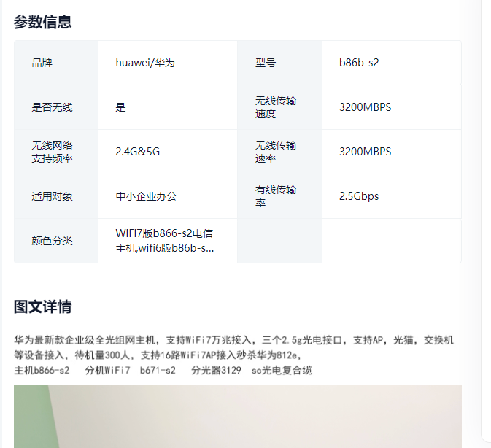
Task: Click description line starting 华为最新款企业级全光组网主机
Action: pyautogui.click(x=233, y=340)
